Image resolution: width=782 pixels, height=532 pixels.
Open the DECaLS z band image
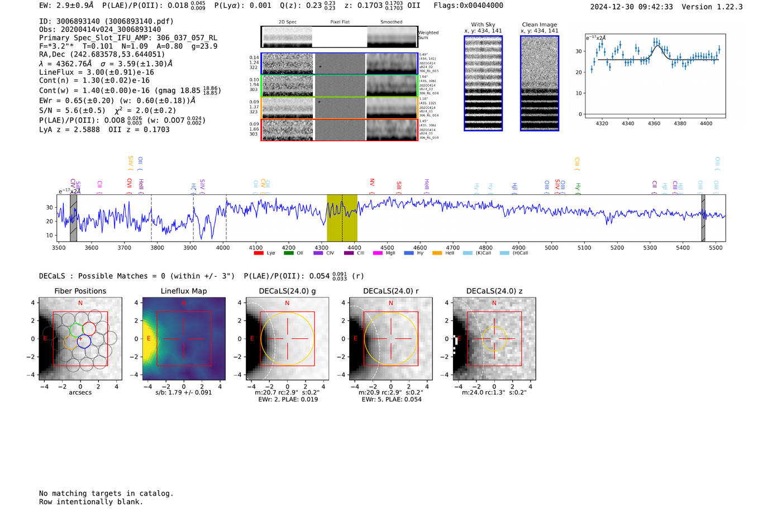pos(494,338)
